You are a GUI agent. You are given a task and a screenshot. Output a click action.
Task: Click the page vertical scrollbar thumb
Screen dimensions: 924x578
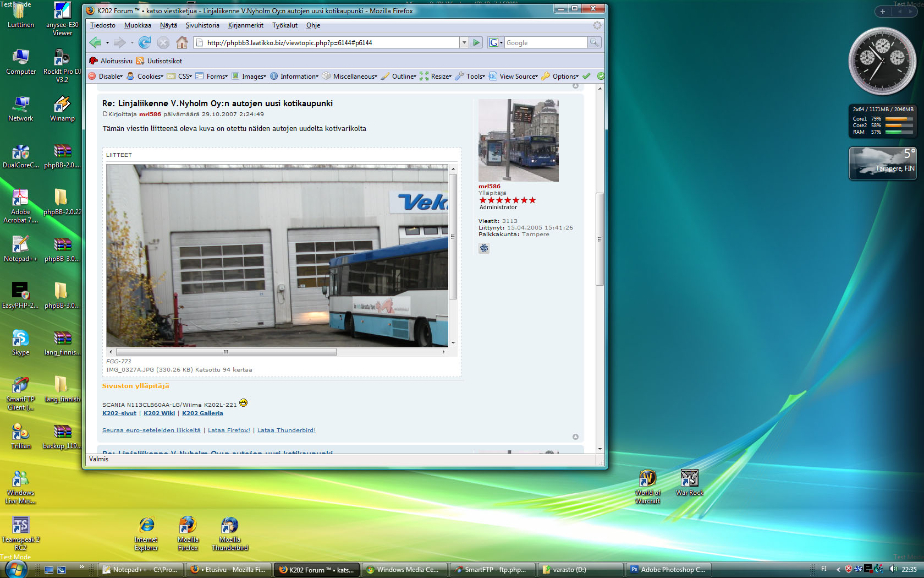[x=599, y=239]
